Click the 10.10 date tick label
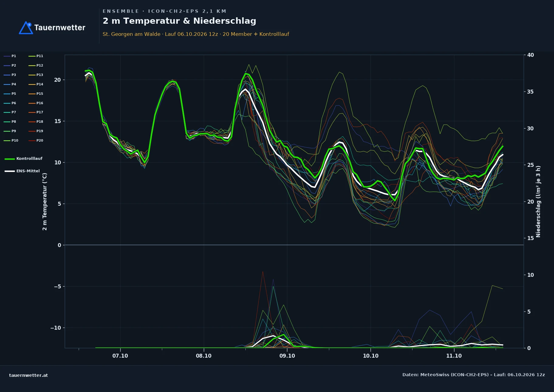The height and width of the screenshot is (392, 554). tap(371, 356)
